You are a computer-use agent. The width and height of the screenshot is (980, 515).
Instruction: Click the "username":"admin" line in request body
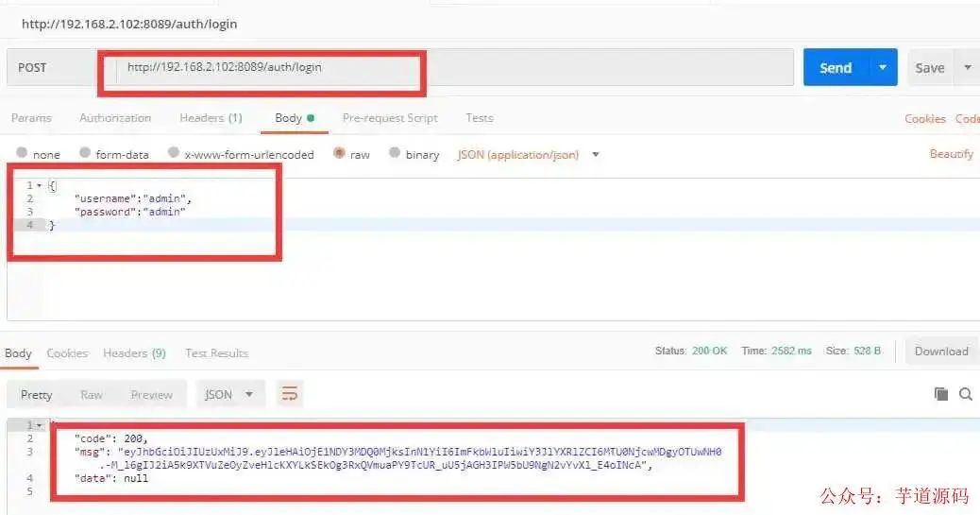point(133,198)
